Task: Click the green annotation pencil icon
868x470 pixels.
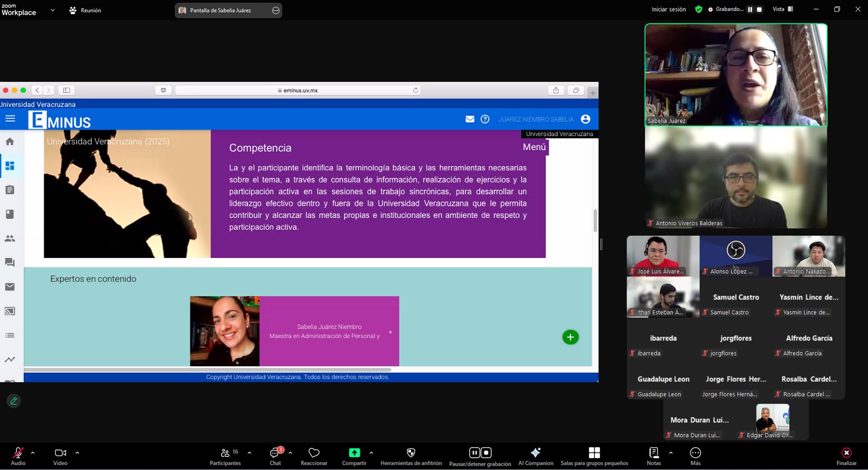Action: (x=14, y=401)
